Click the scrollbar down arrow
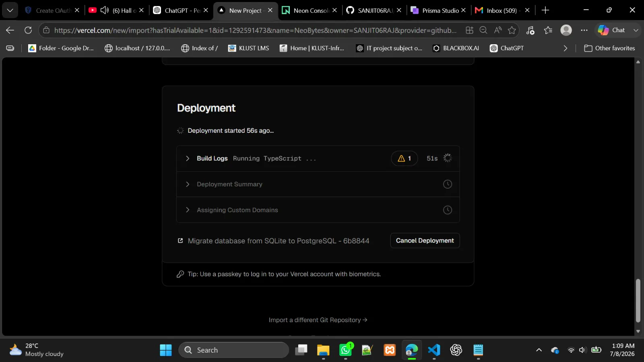 click(638, 331)
